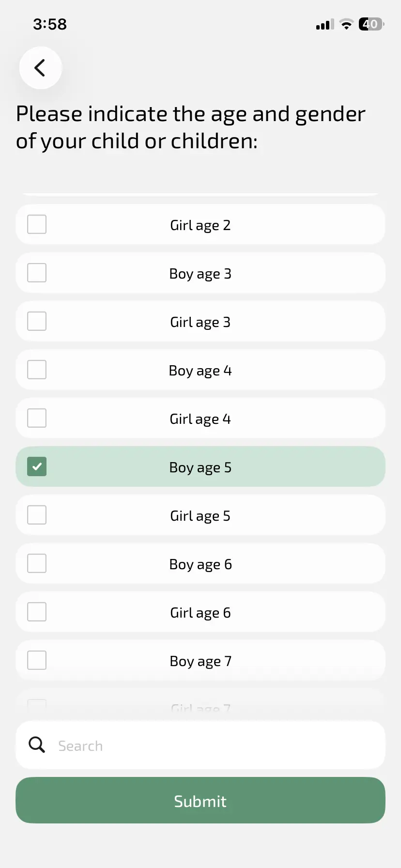Tap the Wi-Fi status icon

click(346, 24)
